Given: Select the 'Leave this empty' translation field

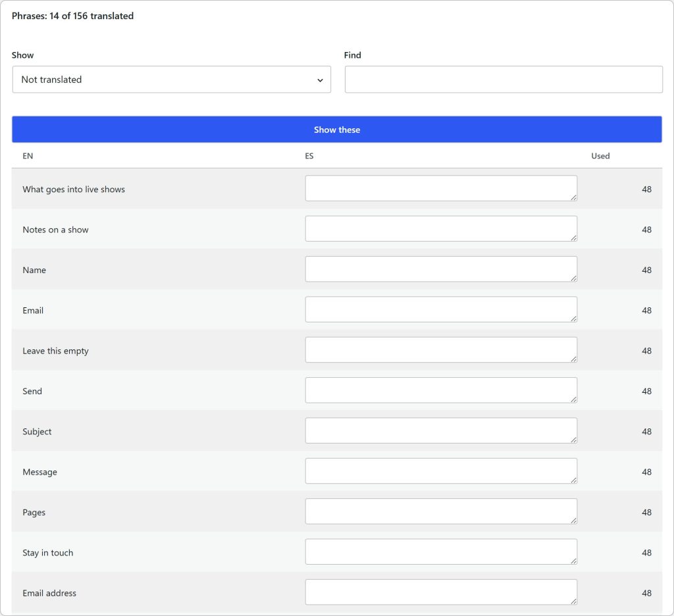Looking at the screenshot, I should [441, 350].
